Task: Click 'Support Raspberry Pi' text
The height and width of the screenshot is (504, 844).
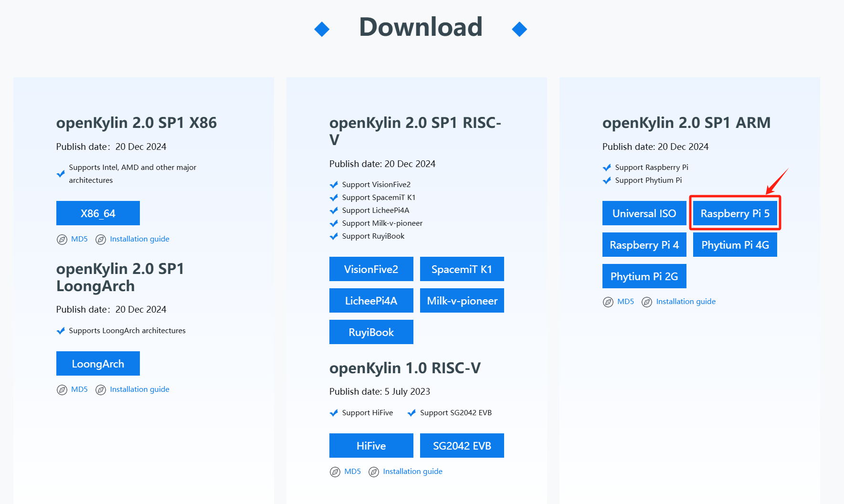Action: click(x=652, y=168)
